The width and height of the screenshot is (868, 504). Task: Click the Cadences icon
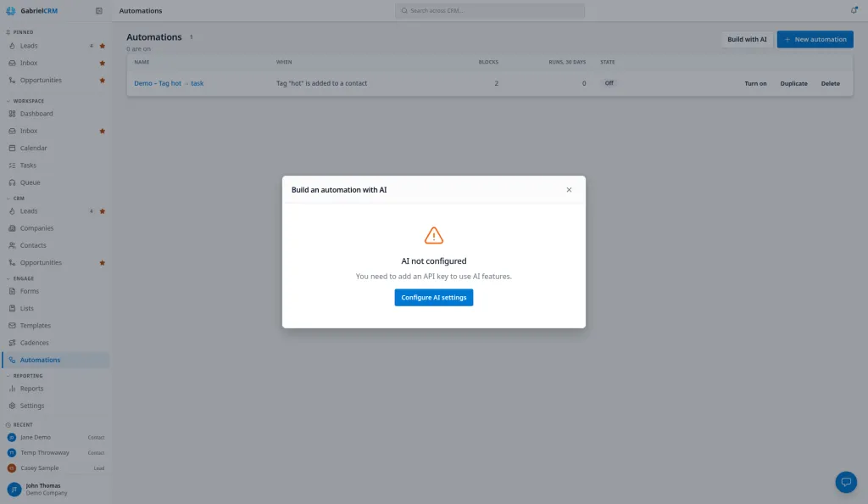12,342
